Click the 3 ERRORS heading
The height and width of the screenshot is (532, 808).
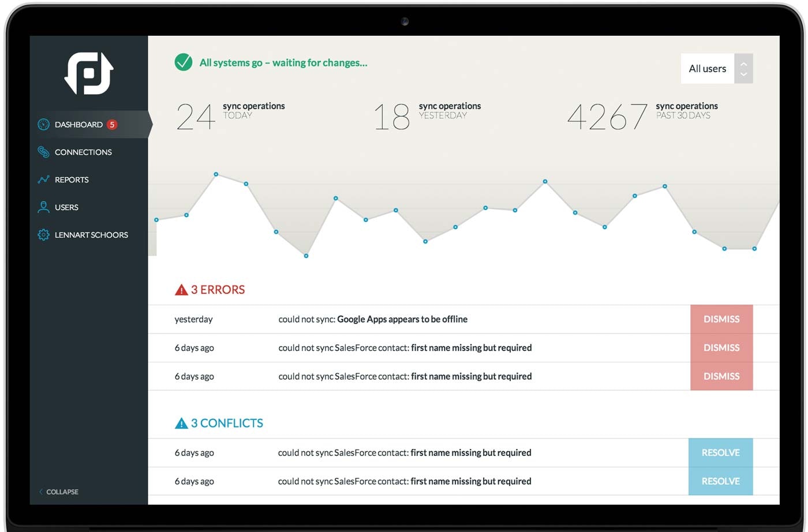218,290
